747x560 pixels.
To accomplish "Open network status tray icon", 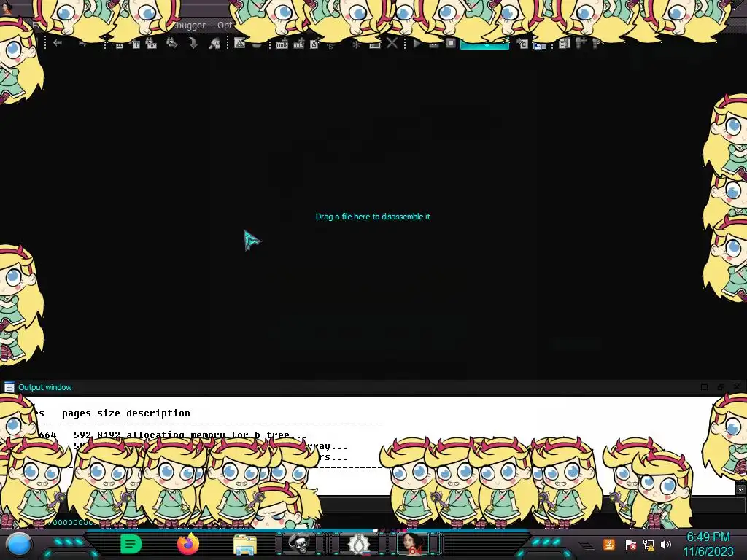I will point(649,544).
